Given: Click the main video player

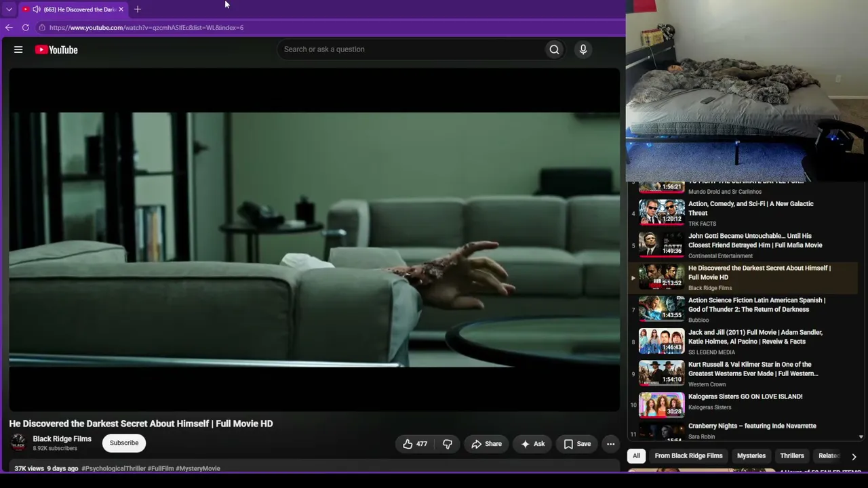Looking at the screenshot, I should click(x=315, y=239).
